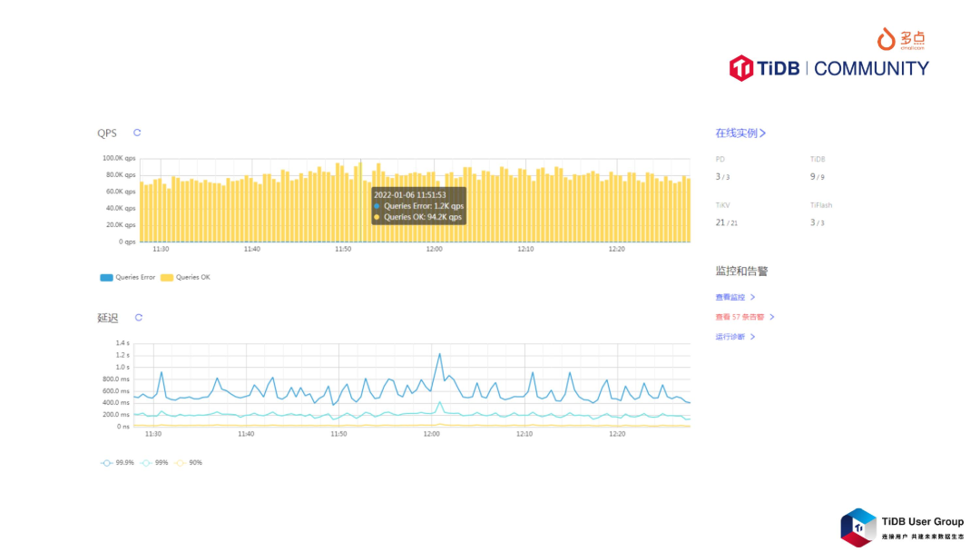Image resolution: width=980 pixels, height=552 pixels.
Task: Click the TiKV 21/21 instance count
Action: click(726, 222)
